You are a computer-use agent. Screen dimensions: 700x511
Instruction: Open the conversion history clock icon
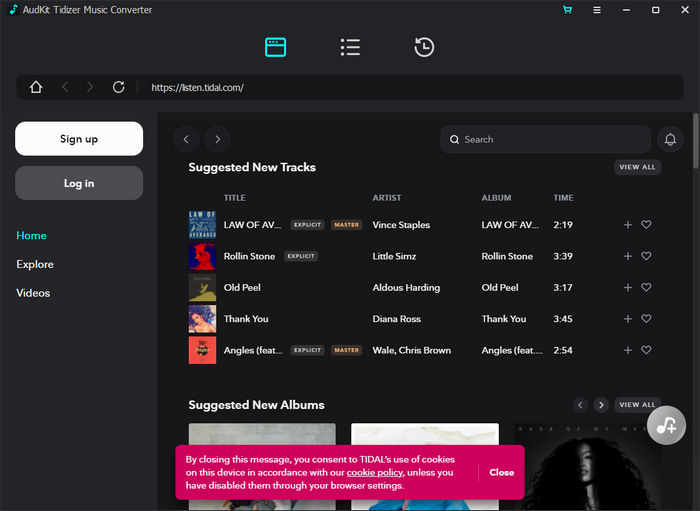(424, 47)
